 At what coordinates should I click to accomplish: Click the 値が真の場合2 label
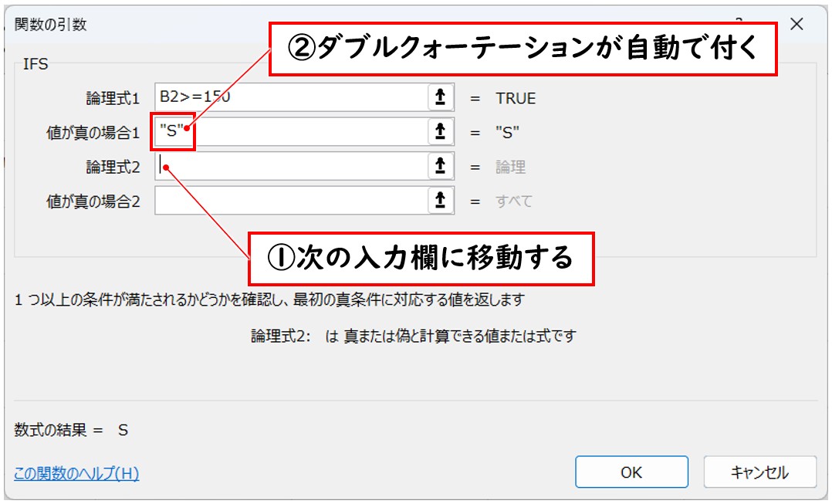tap(93, 201)
